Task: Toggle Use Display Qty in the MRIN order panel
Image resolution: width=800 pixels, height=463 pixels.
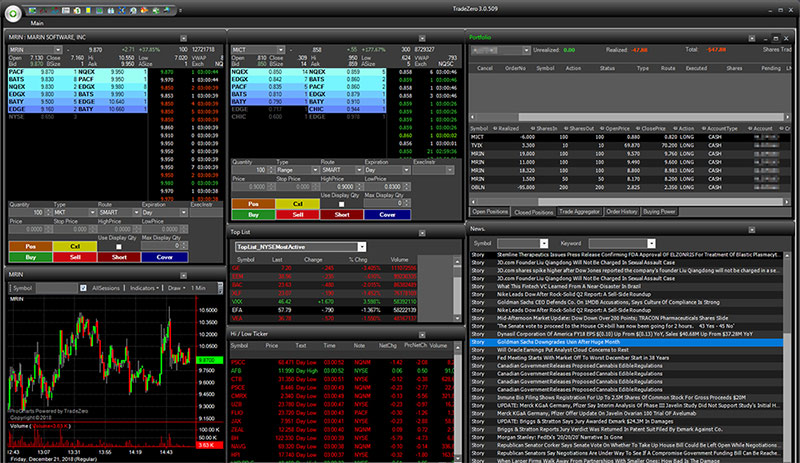Action: 118,247
